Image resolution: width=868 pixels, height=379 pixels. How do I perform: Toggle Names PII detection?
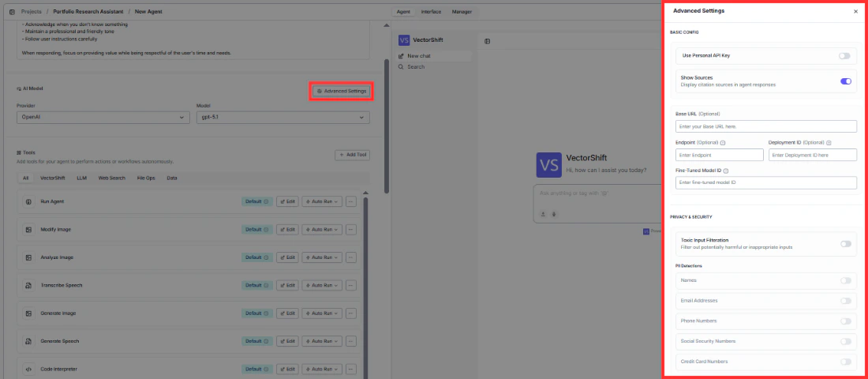pos(846,281)
